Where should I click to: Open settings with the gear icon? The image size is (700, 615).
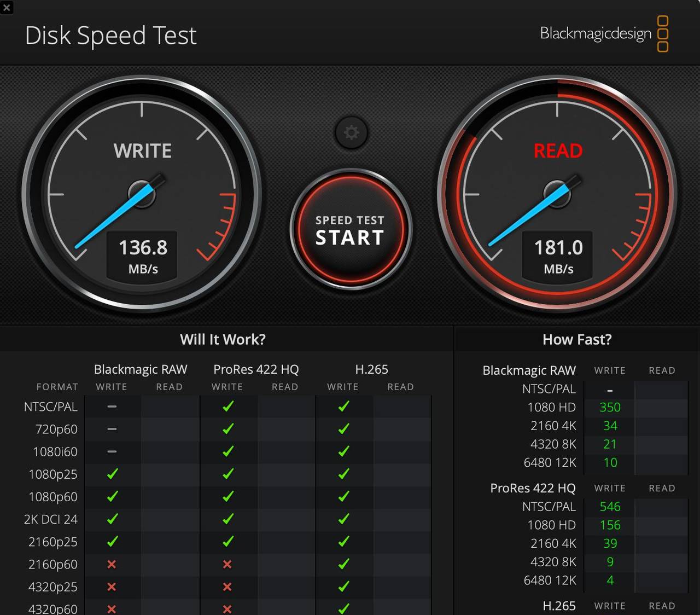[351, 132]
